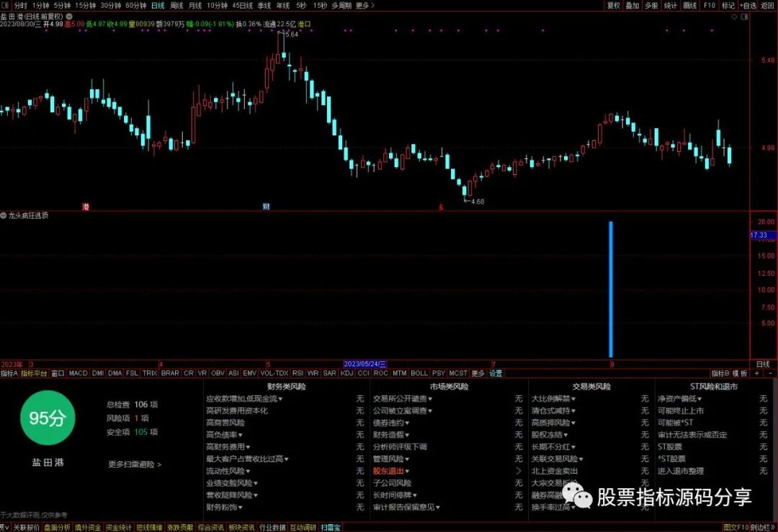
Task: Click the 4.68 low price label
Action: (x=478, y=202)
